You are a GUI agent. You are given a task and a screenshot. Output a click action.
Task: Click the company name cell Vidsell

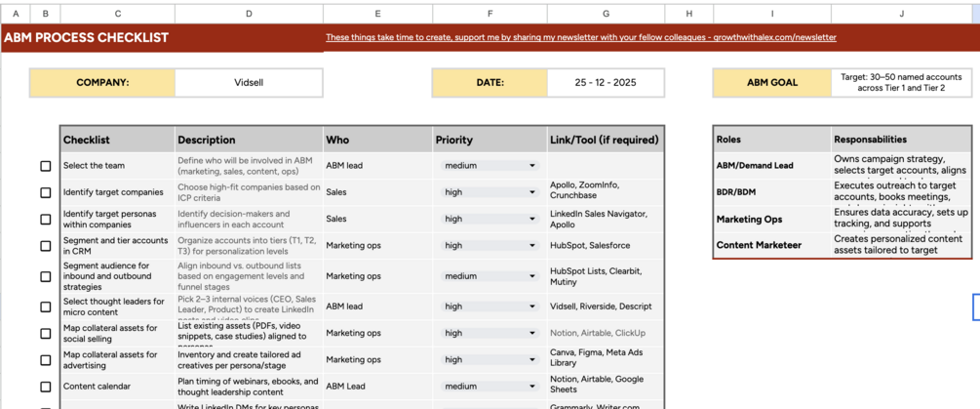[x=249, y=83]
